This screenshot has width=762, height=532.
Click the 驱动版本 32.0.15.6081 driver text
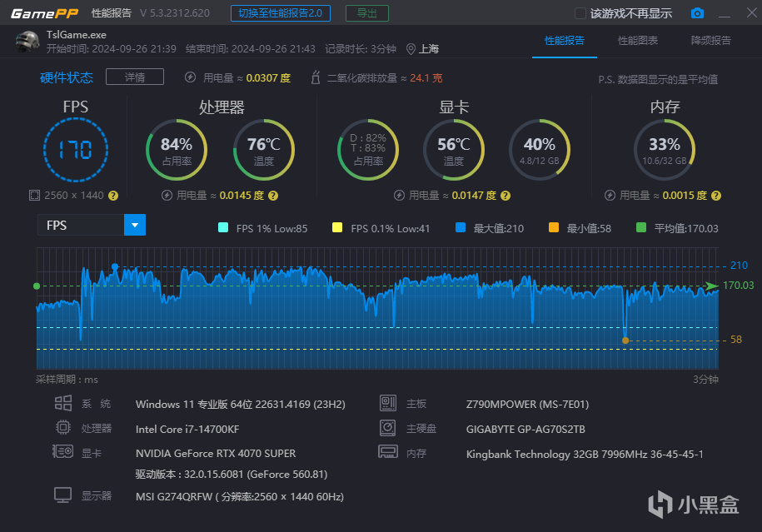232,475
